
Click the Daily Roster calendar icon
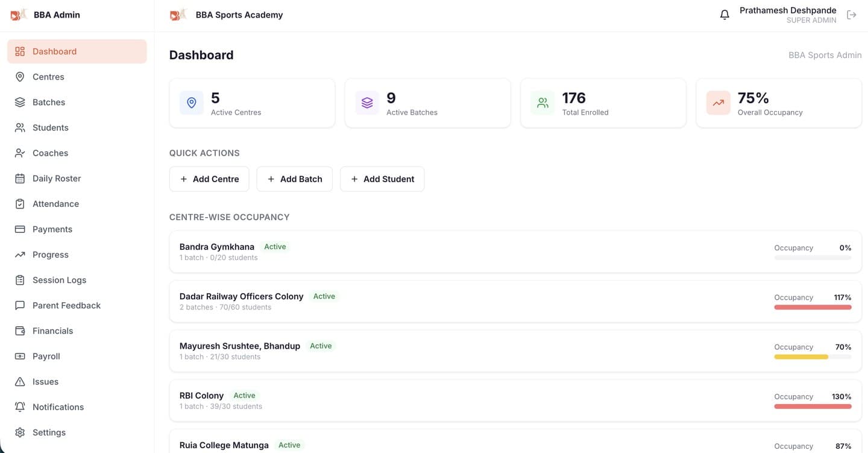pyautogui.click(x=20, y=178)
